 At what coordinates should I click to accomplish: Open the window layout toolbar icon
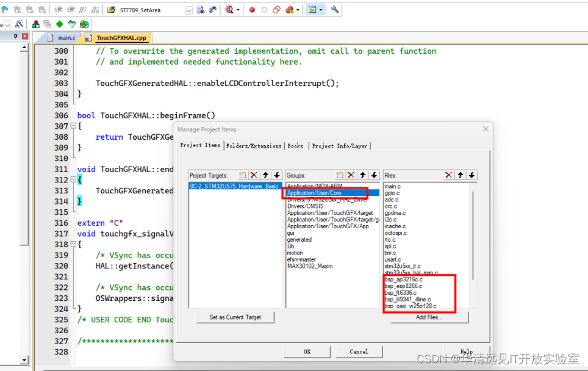(312, 10)
